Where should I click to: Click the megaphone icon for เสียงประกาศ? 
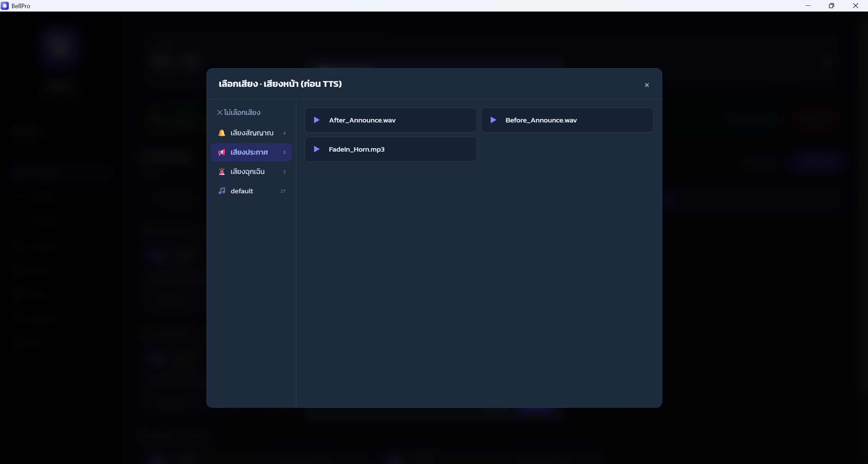(222, 152)
